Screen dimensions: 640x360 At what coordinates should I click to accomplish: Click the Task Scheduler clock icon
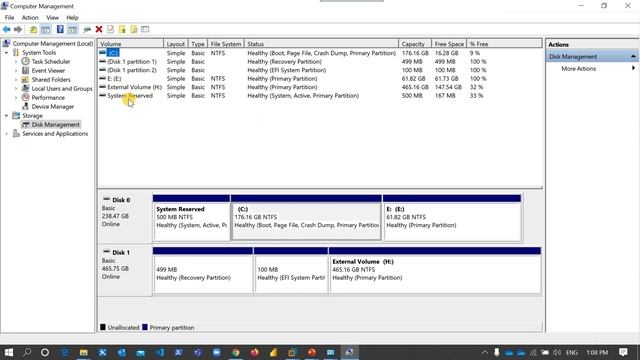(x=25, y=61)
